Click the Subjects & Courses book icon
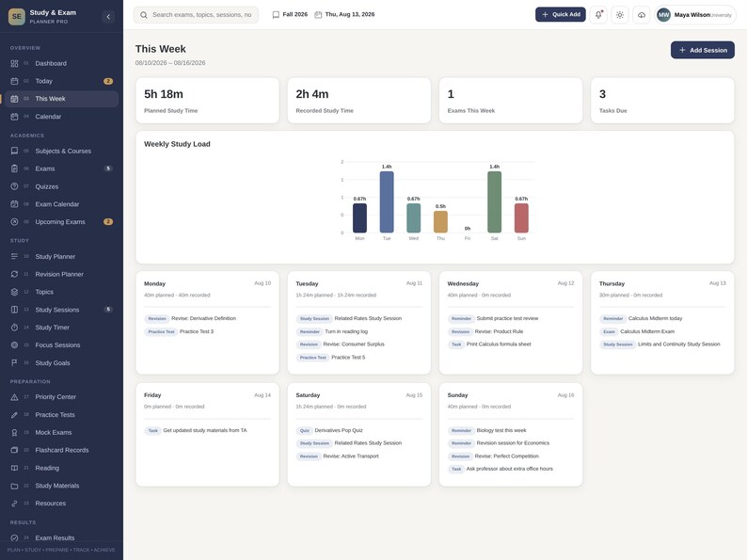 click(x=14, y=151)
